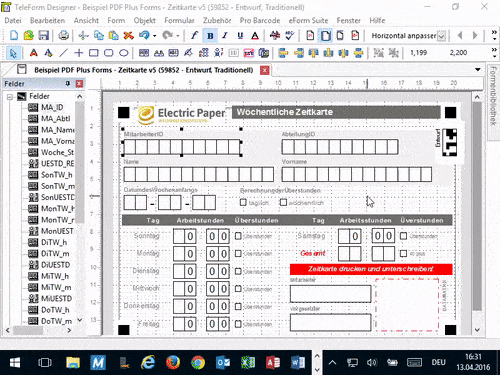Screen dimensions: 500x375
Task: Open the font script f icon
Action: coord(194,35)
